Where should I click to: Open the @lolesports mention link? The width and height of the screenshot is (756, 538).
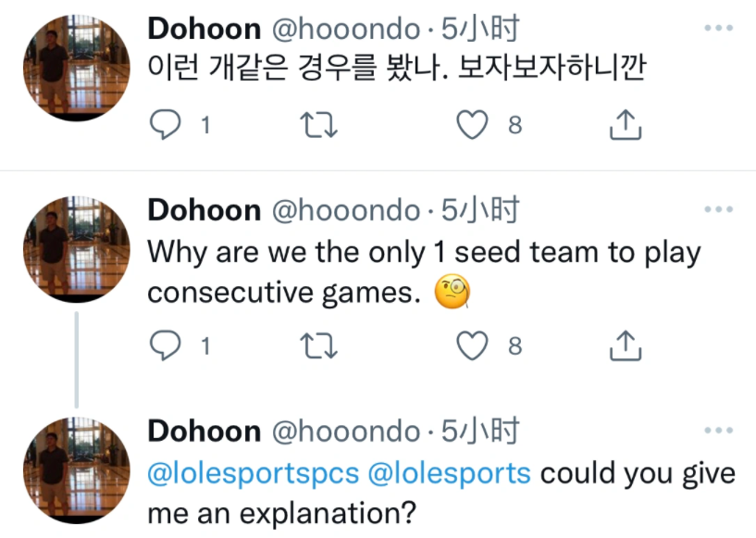[x=450, y=473]
